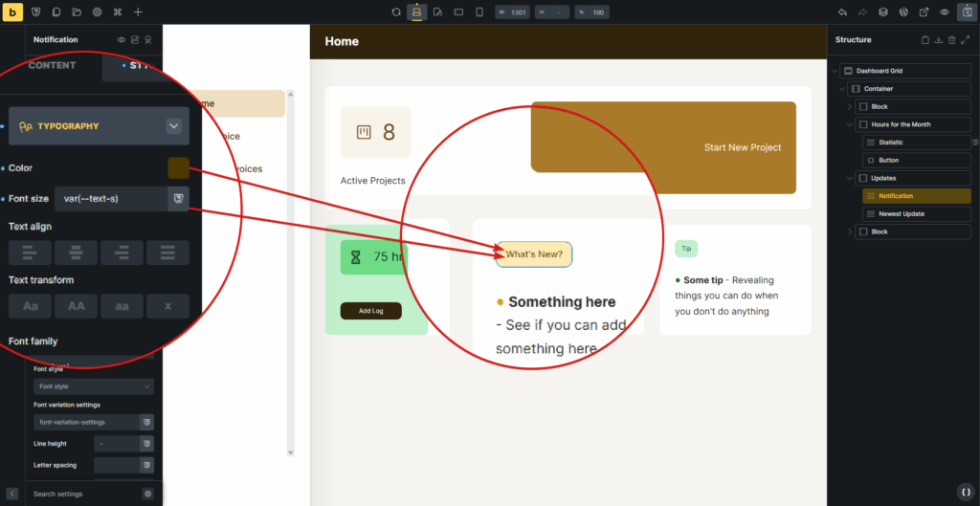Open the Font style dropdown
This screenshot has width=980, height=506.
pyautogui.click(x=94, y=386)
